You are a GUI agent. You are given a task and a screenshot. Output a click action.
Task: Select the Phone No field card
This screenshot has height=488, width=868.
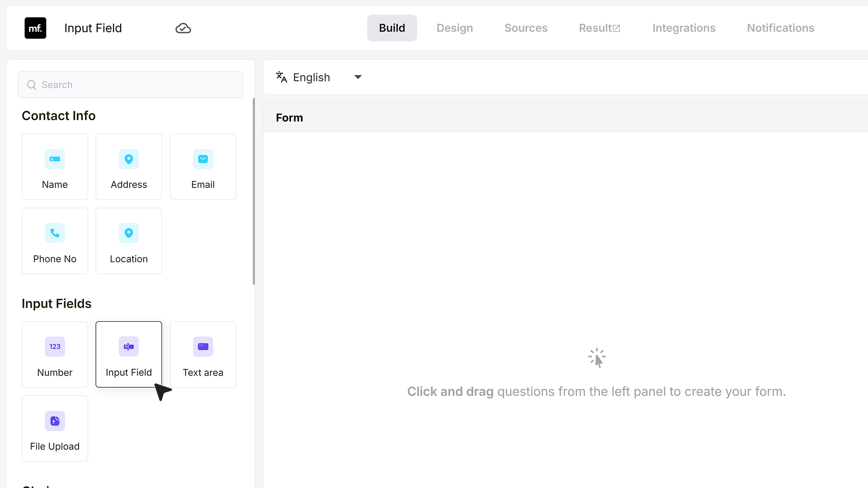pyautogui.click(x=55, y=241)
